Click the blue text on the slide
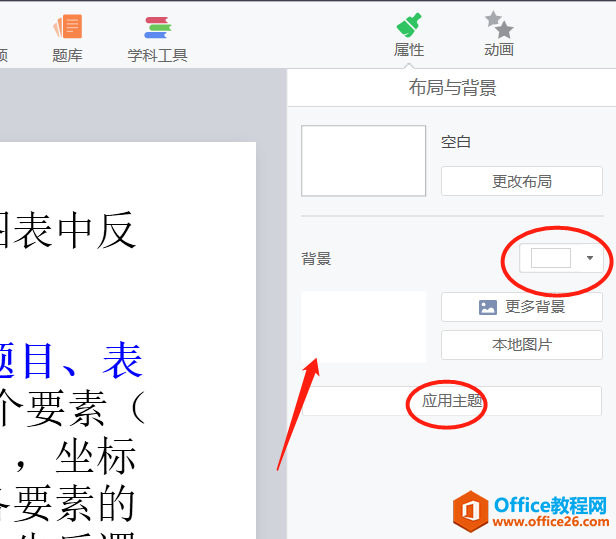Image resolution: width=616 pixels, height=539 pixels. (x=71, y=360)
